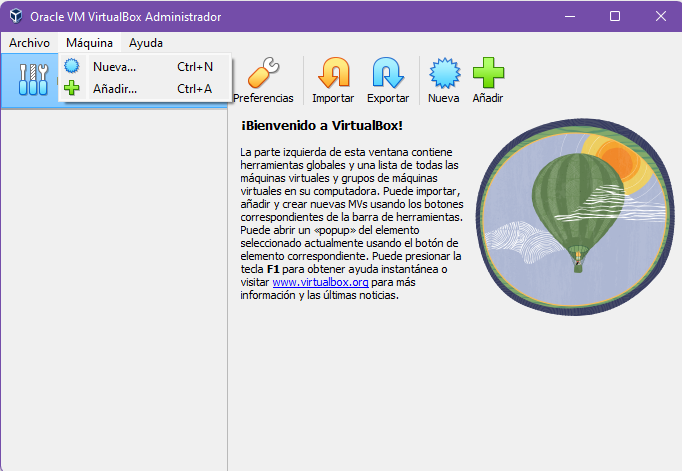The width and height of the screenshot is (682, 471).
Task: Close the VirtualBox Administrador window
Action: tap(661, 17)
